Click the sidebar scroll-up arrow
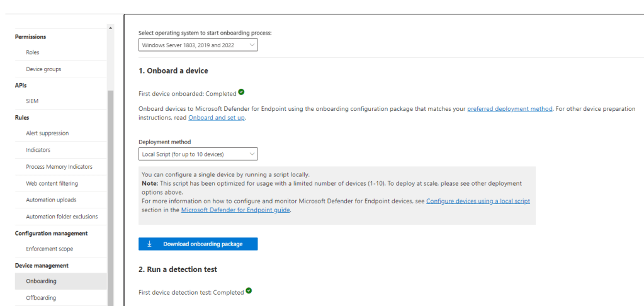Viewport: 644px width, 306px height. (111, 28)
